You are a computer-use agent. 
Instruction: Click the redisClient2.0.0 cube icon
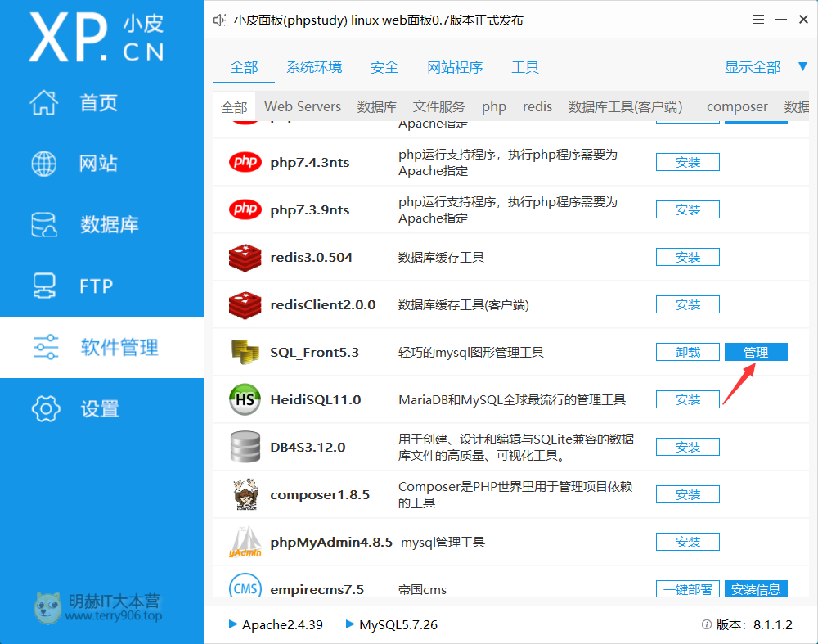click(x=245, y=304)
